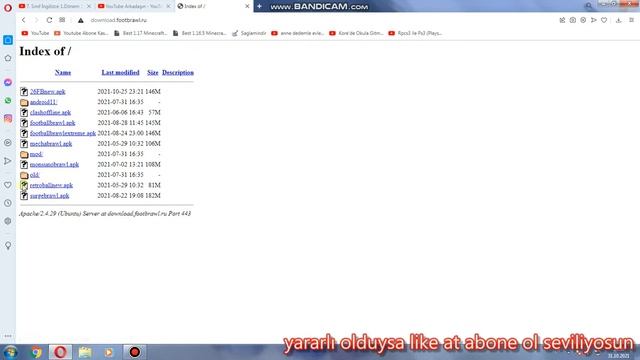
Task: Open the mod/ folder link
Action: tap(36, 154)
